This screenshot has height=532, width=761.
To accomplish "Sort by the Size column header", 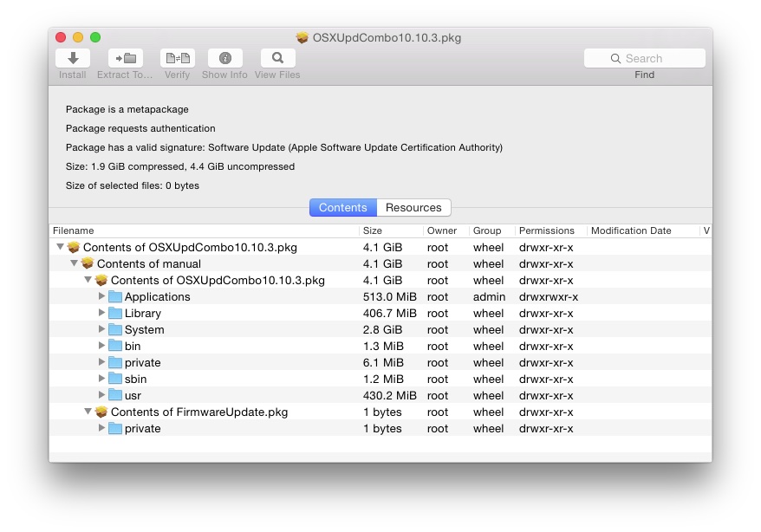I will pos(391,230).
